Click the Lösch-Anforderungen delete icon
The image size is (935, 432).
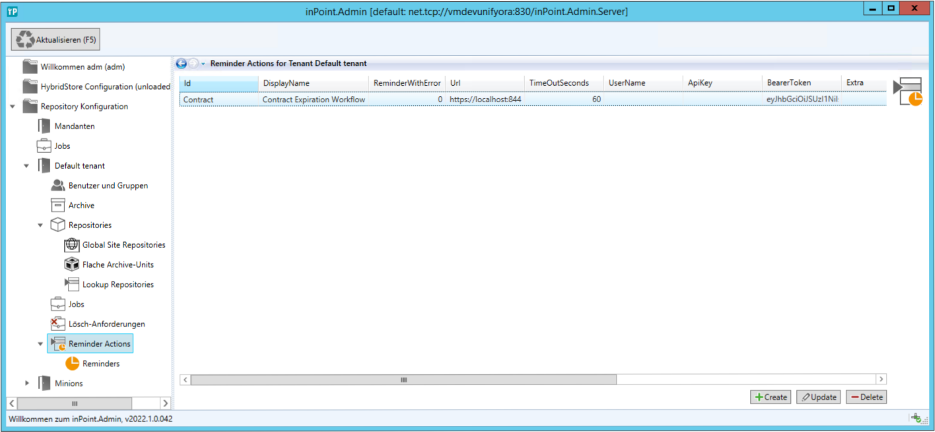(x=58, y=323)
